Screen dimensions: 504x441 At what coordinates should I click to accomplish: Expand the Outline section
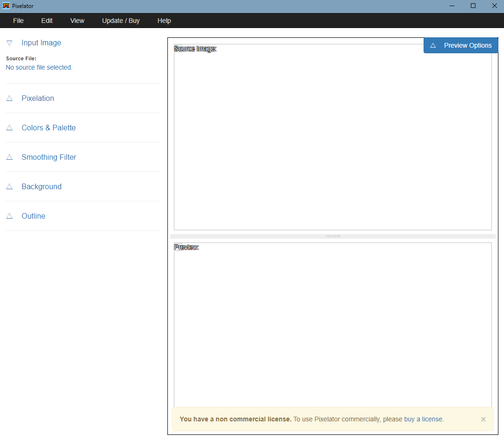[x=33, y=216]
